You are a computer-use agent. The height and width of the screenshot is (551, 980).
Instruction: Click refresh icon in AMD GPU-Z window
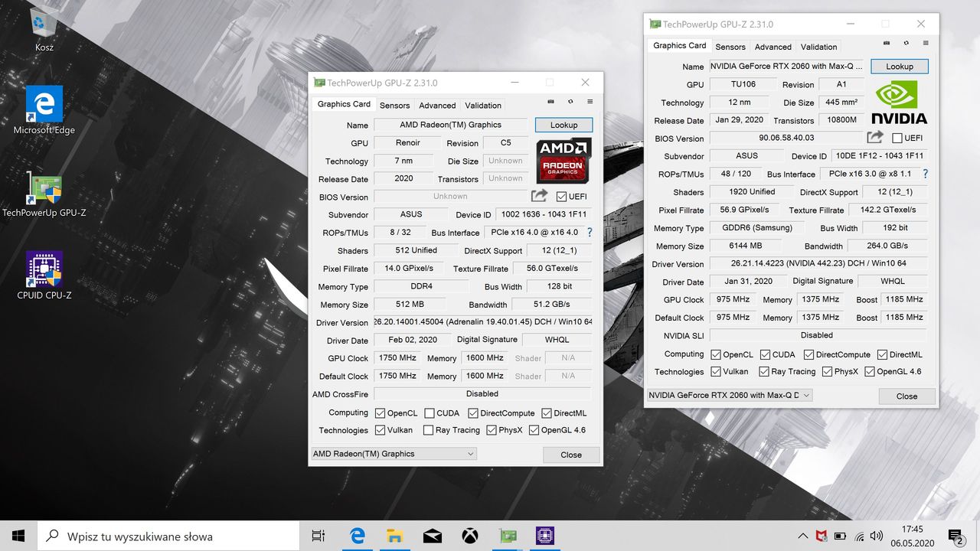click(570, 102)
